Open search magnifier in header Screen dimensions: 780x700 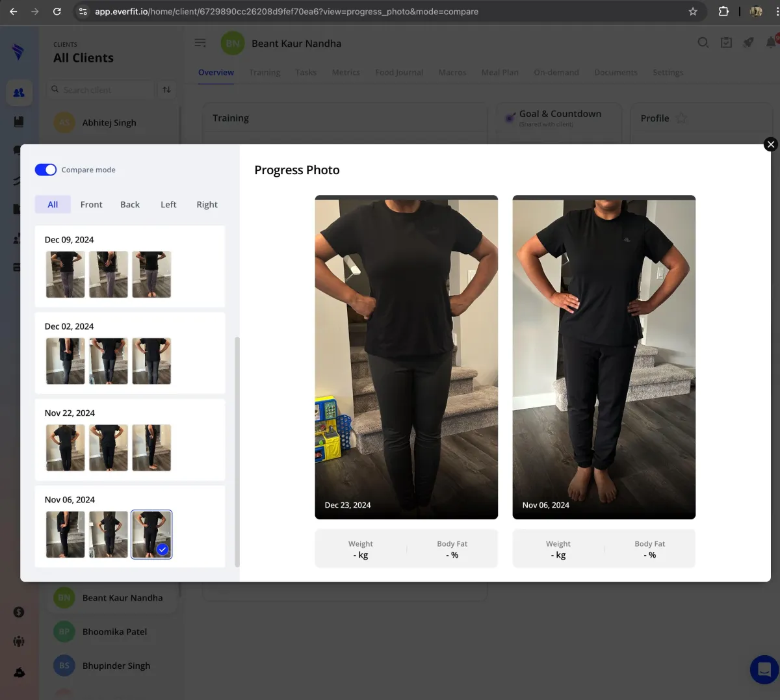click(x=703, y=42)
